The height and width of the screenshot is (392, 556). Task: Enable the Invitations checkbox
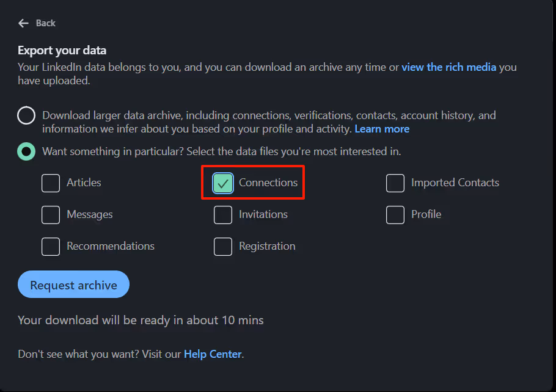[x=223, y=214]
